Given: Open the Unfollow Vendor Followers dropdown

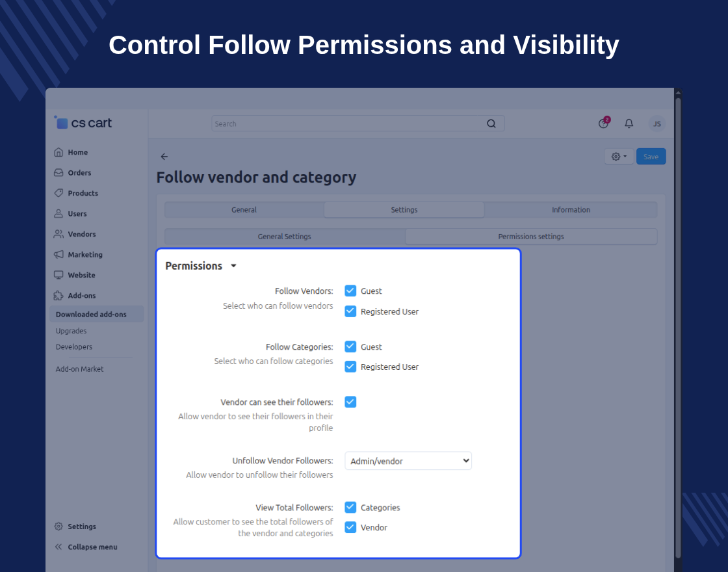Looking at the screenshot, I should coord(408,461).
